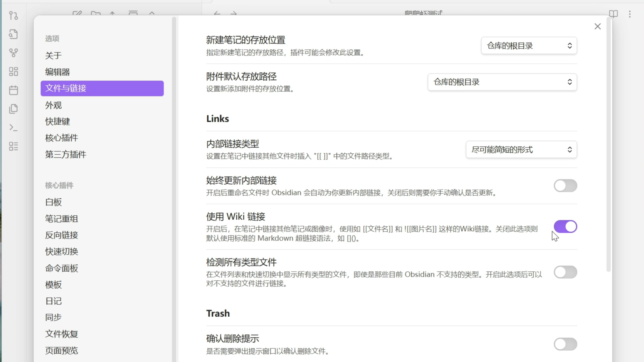Open the graph view ribbon icon
This screenshot has width=644, height=362.
13,53
